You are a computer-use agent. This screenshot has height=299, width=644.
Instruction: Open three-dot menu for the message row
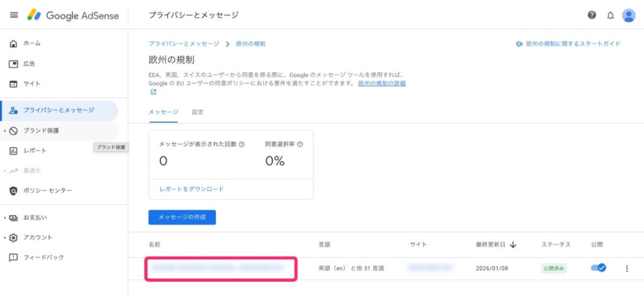pyautogui.click(x=627, y=269)
